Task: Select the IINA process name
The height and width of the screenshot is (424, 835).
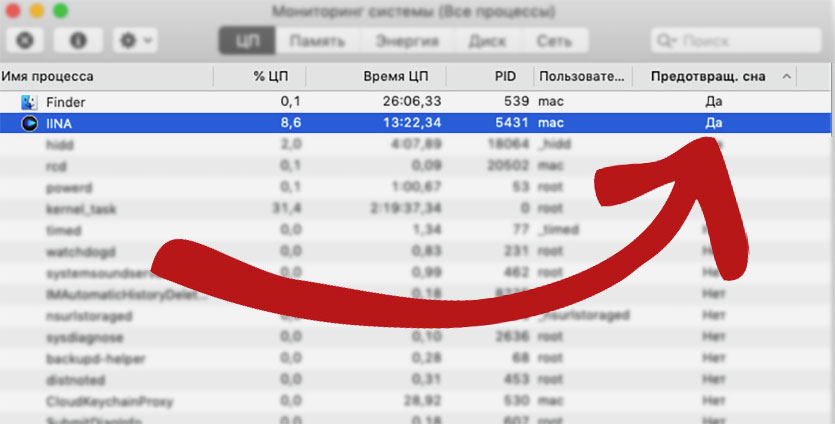Action: [x=59, y=124]
